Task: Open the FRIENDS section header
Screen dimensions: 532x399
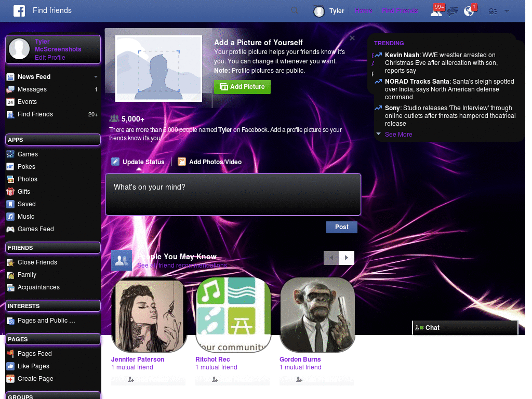Action: (x=53, y=248)
